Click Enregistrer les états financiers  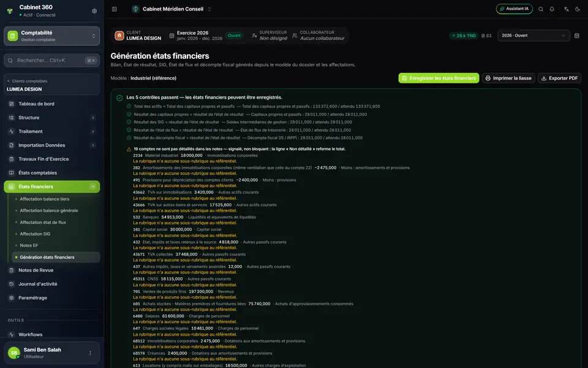pyautogui.click(x=439, y=78)
